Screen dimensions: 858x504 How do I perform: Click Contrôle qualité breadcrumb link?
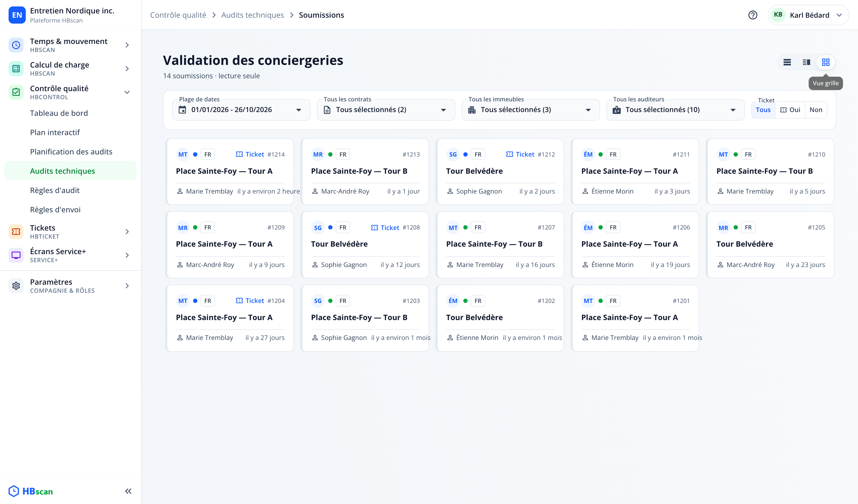coord(178,15)
